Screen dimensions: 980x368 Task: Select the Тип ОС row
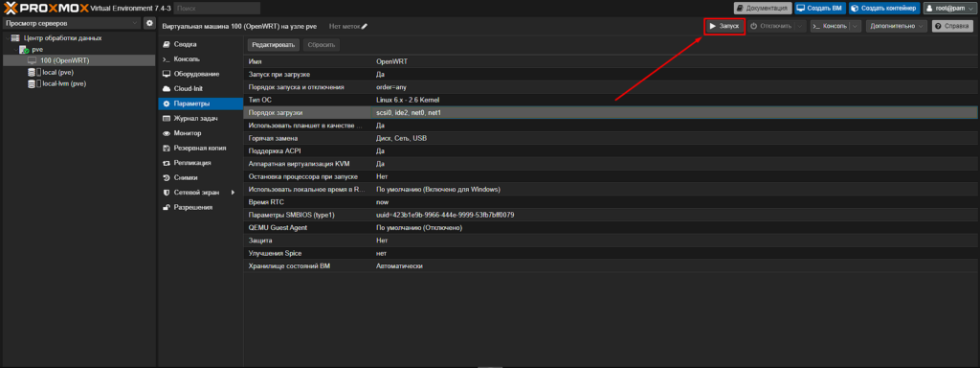point(610,100)
